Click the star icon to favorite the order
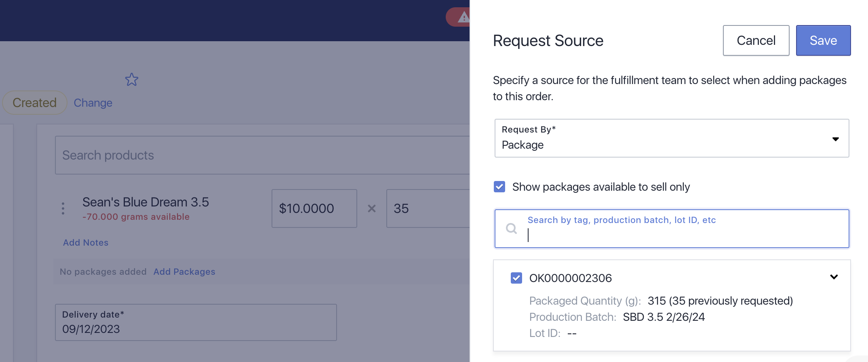This screenshot has width=868, height=362. [132, 80]
